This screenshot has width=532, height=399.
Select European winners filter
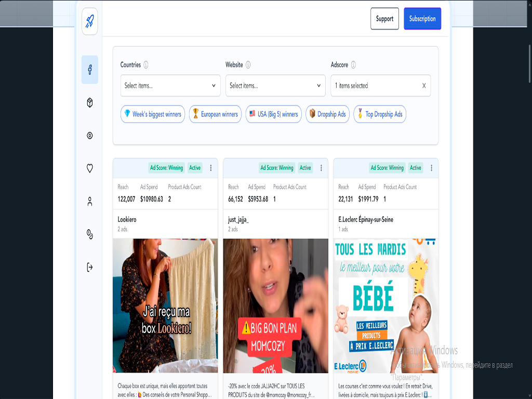[215, 114]
